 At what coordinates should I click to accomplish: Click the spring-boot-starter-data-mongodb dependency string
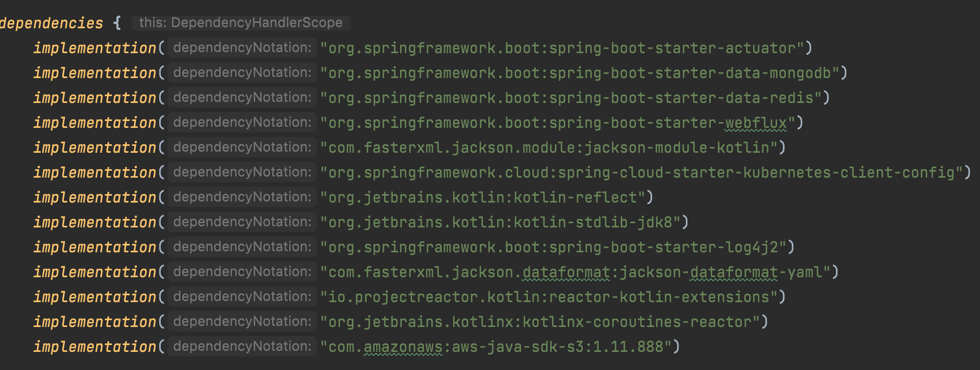[x=580, y=73]
